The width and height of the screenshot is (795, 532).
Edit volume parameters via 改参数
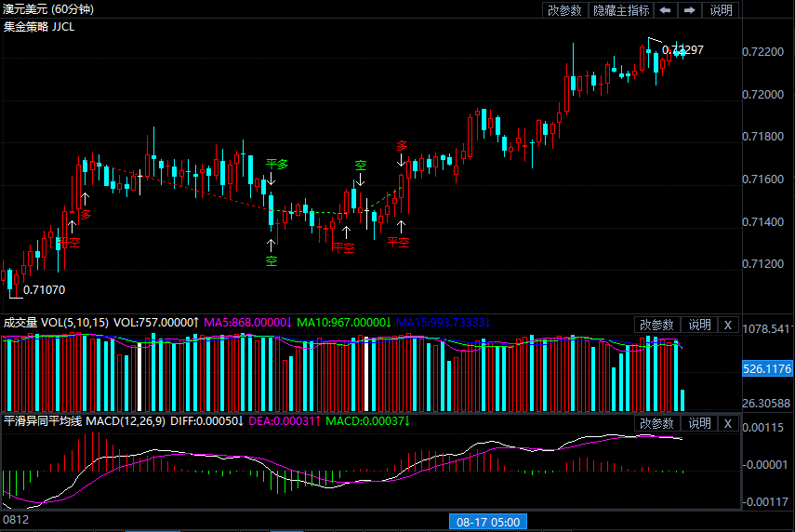coord(657,325)
